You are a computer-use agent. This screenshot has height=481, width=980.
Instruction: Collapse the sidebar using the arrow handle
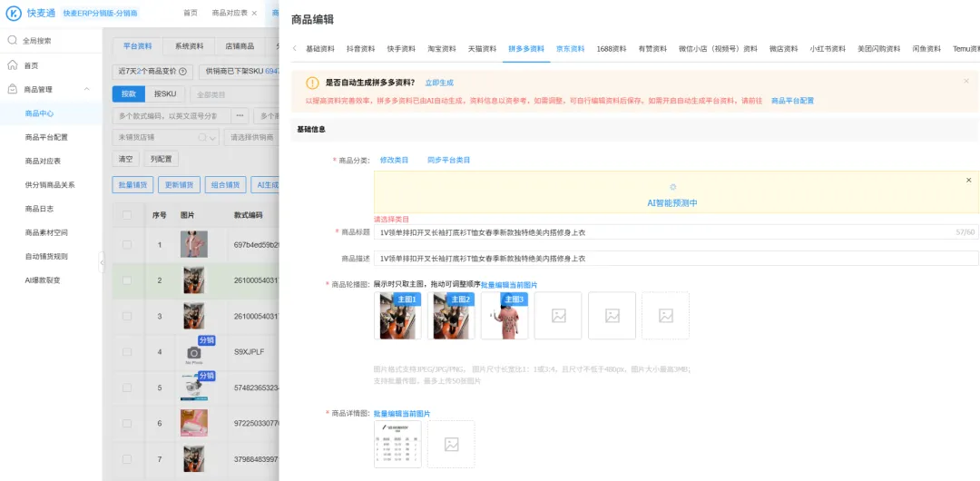(102, 261)
